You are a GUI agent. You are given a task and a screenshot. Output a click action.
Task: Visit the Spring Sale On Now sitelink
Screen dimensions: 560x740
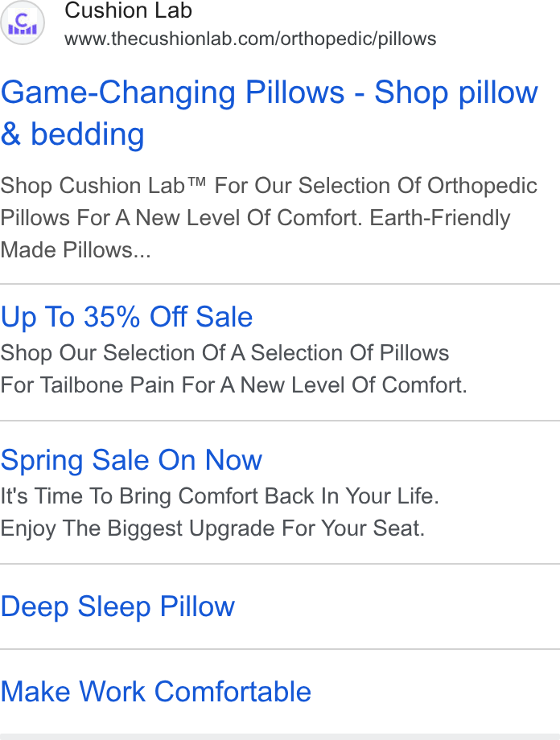131,460
